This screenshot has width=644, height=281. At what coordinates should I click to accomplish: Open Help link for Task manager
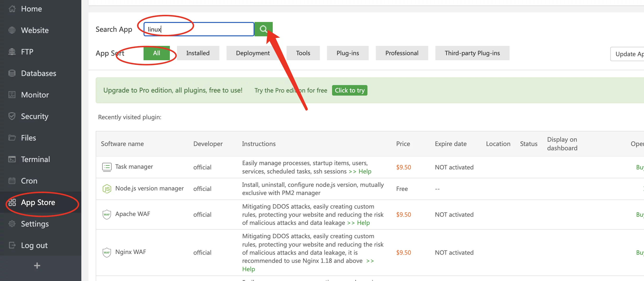coord(365,171)
